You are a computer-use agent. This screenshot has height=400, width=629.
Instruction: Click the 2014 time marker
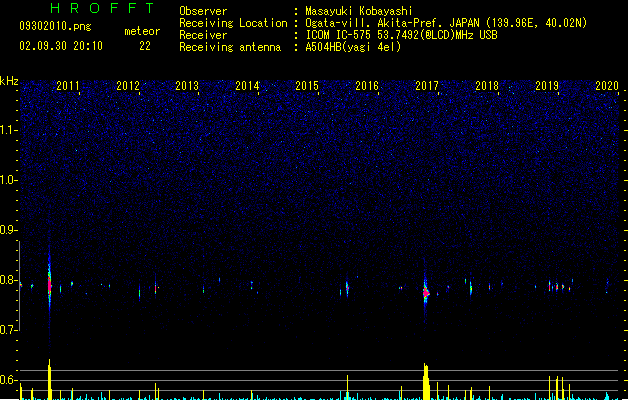(x=247, y=86)
